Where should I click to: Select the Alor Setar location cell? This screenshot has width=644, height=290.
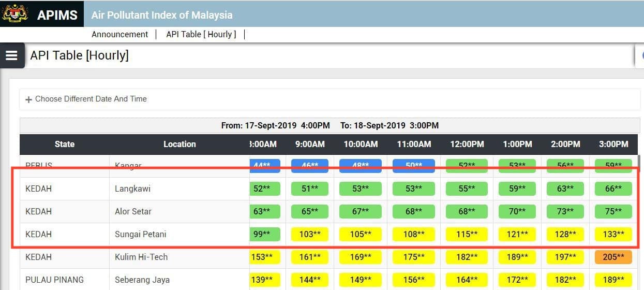point(179,211)
